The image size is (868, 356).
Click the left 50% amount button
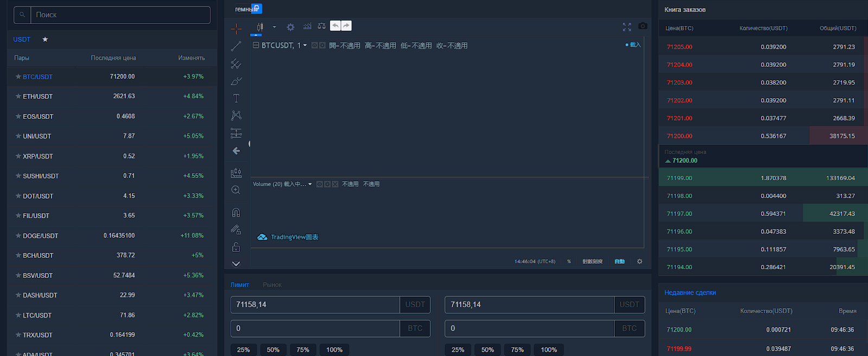(273, 349)
